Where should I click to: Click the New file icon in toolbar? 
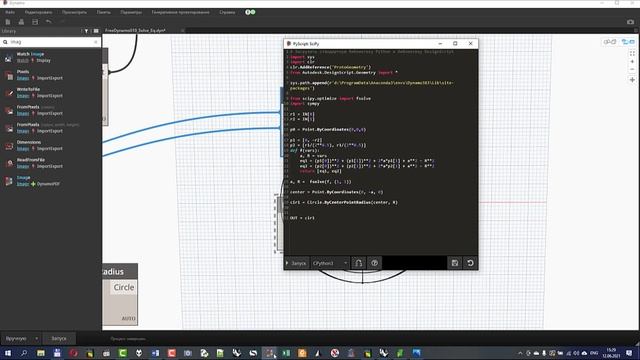coord(8,22)
